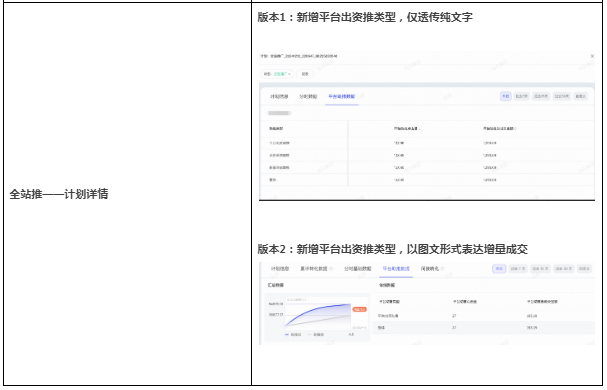Screen dimensions: 607x390
Task: Select highlighted first date-range button in version 2
Action: [499, 268]
